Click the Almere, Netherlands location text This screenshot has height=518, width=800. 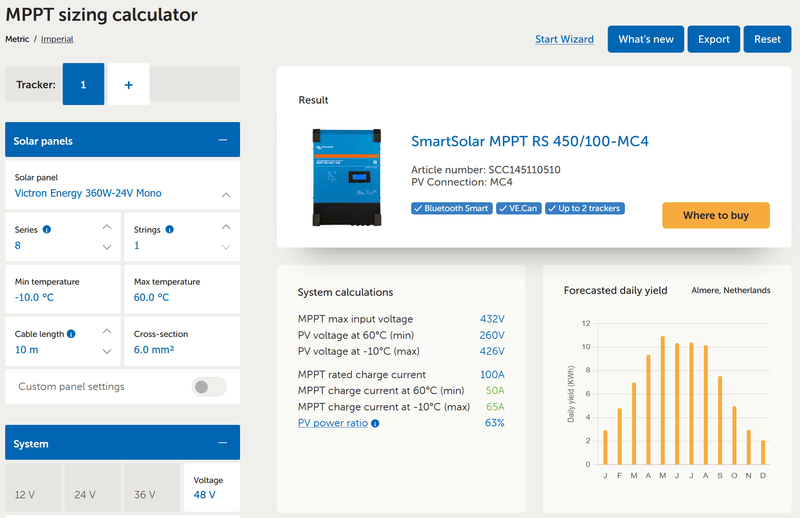(731, 290)
